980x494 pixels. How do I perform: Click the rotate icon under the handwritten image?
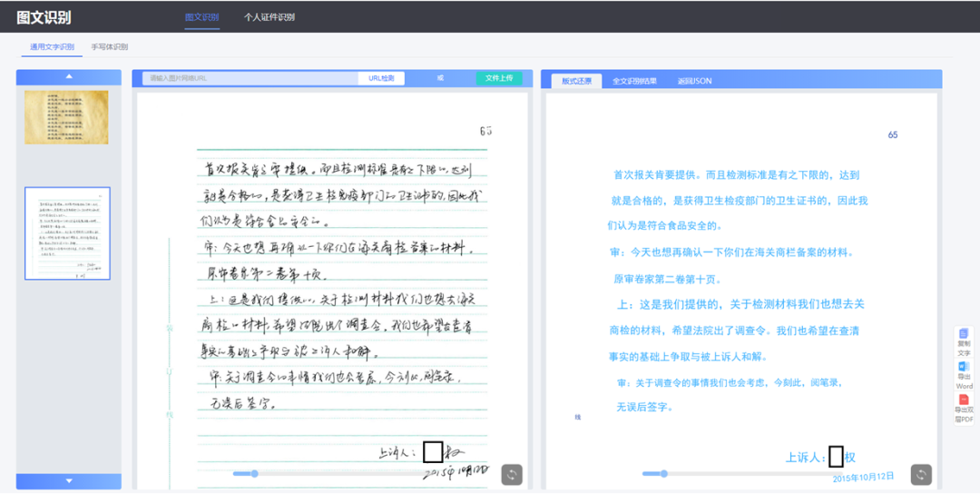click(x=512, y=475)
